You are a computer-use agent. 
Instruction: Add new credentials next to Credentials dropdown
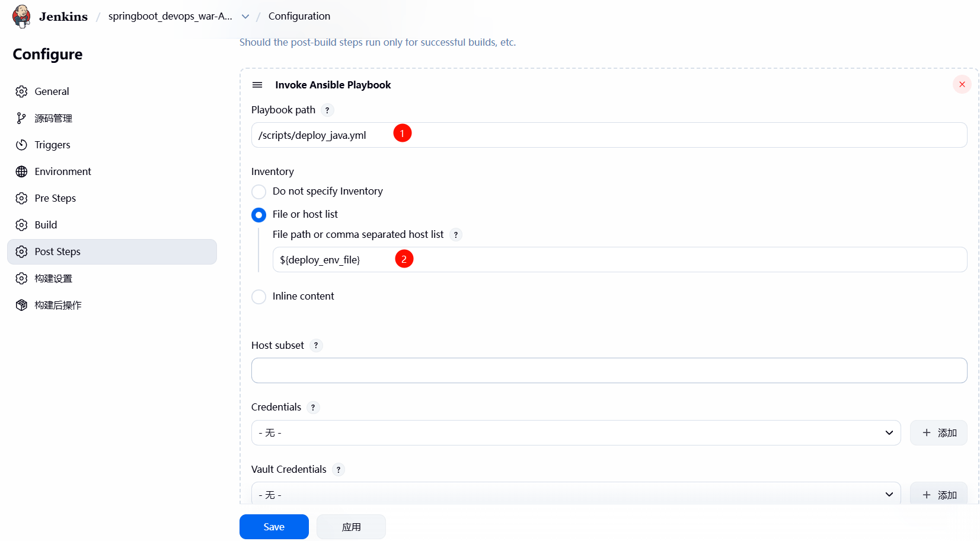click(x=938, y=433)
